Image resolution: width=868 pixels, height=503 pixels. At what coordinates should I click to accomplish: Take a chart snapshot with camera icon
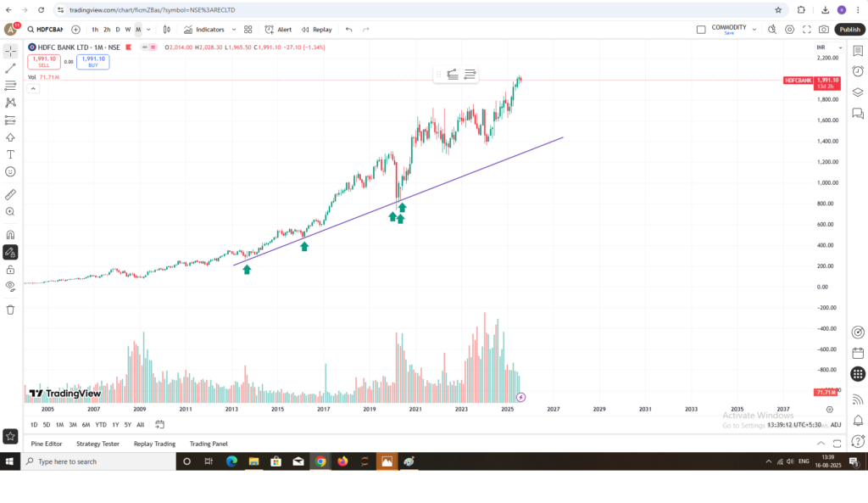tap(824, 30)
